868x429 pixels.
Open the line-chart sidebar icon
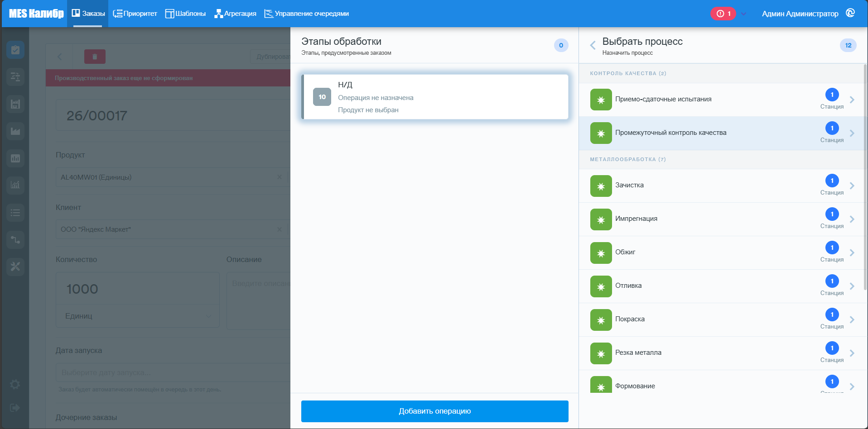click(x=15, y=185)
